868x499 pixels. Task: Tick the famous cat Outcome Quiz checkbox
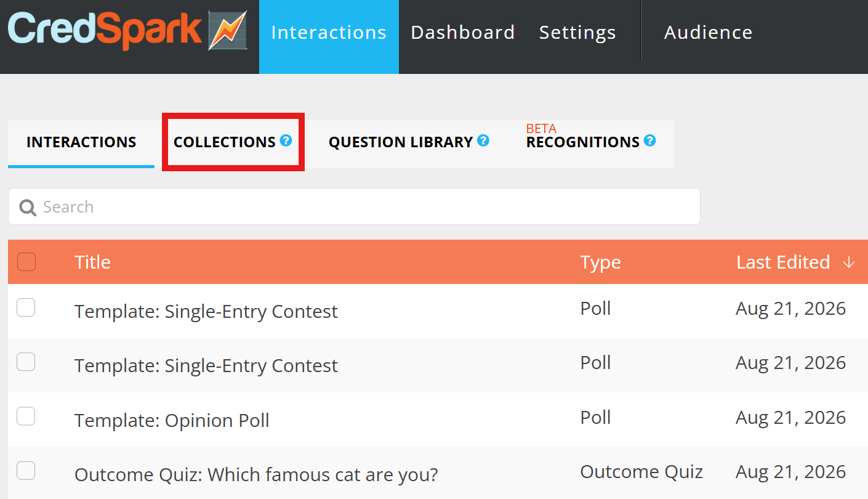[26, 471]
